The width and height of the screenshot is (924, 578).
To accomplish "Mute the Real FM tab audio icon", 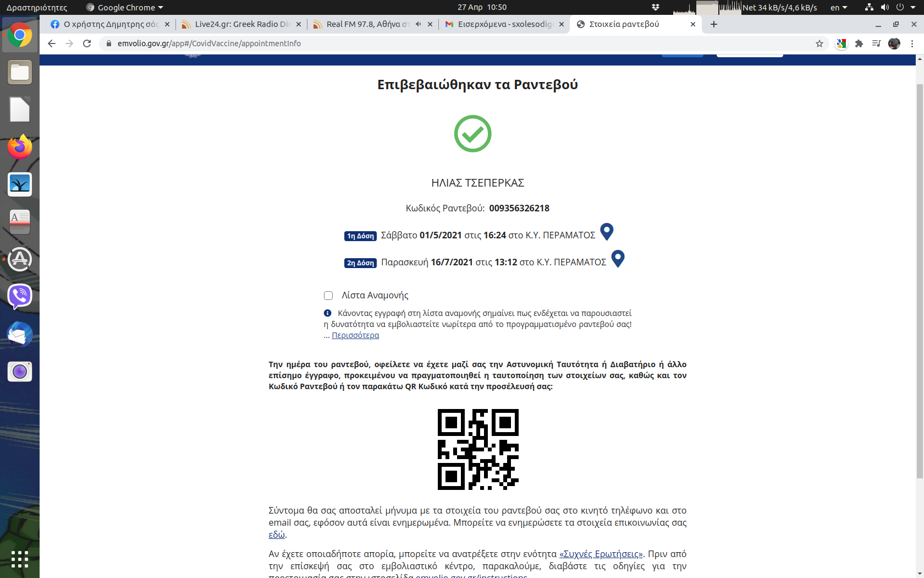I will click(x=419, y=24).
